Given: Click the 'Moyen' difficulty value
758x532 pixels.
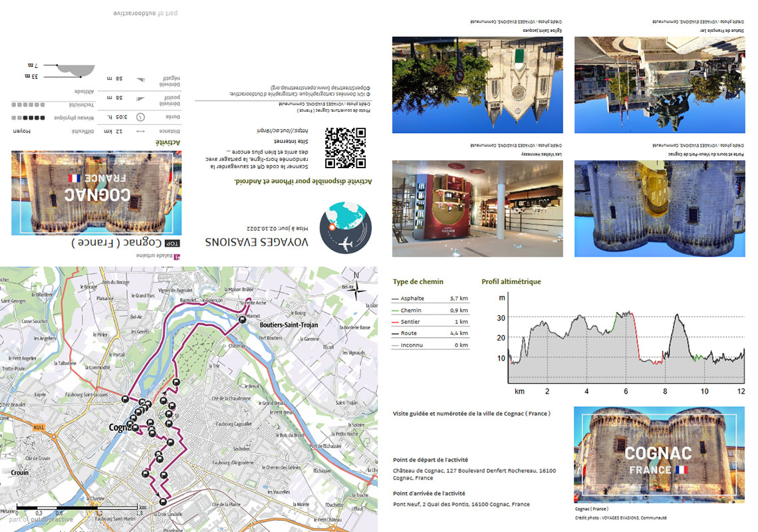Looking at the screenshot, I should (21, 131).
